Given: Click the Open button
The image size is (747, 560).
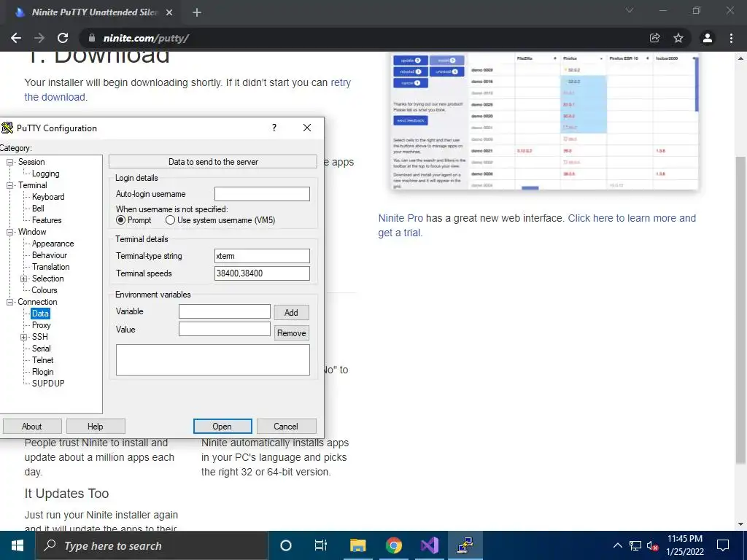Looking at the screenshot, I should pyautogui.click(x=222, y=426).
